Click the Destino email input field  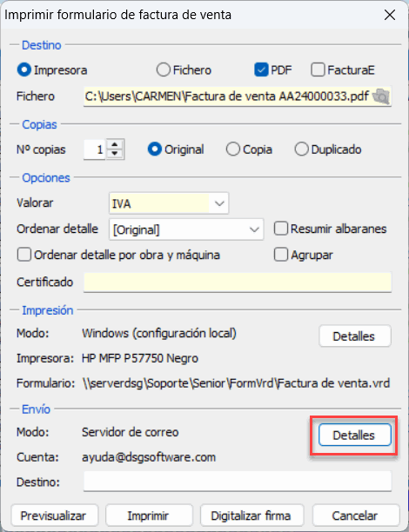pyautogui.click(x=238, y=481)
